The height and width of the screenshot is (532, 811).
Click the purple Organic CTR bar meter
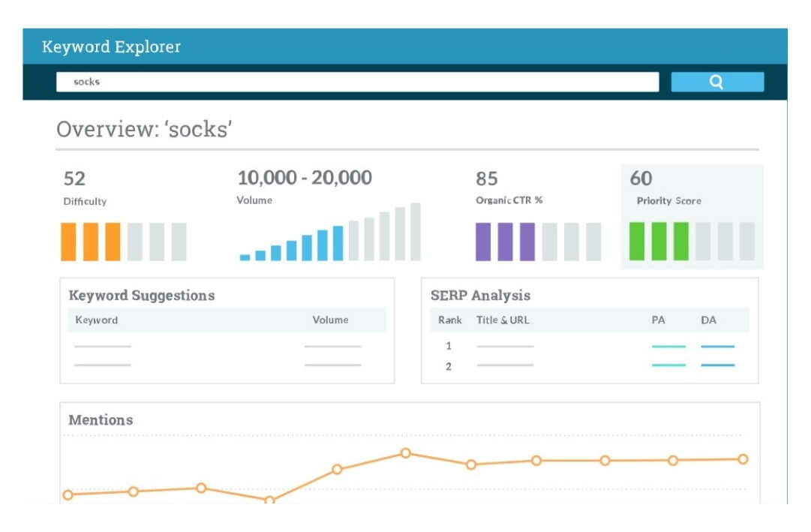pyautogui.click(x=539, y=242)
